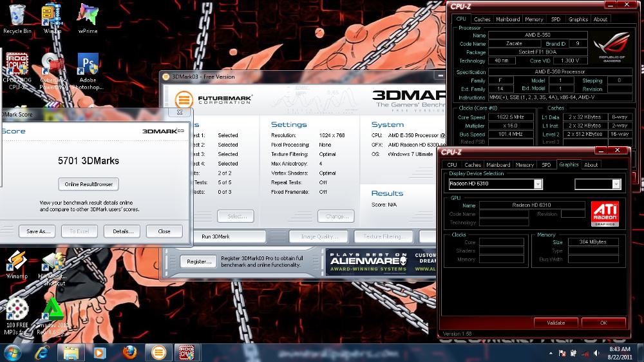Click the disabled To Excel button
Screen dimensions: 644x362
pyautogui.click(x=79, y=231)
